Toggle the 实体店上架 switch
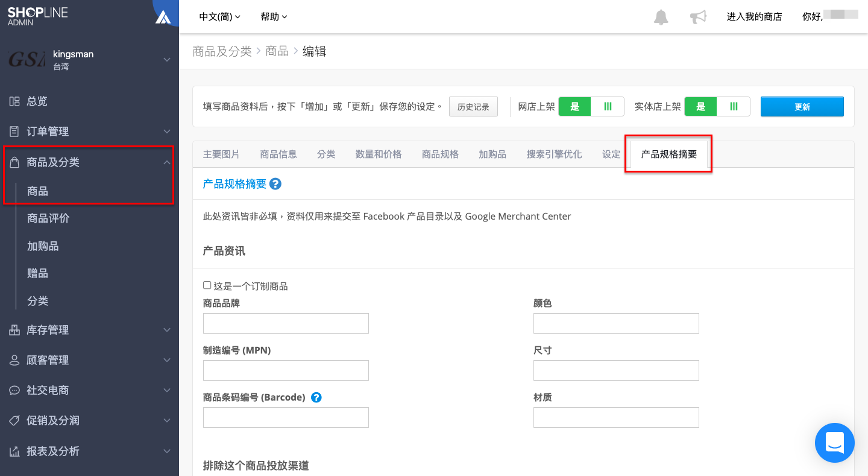The height and width of the screenshot is (476, 868). 717,106
